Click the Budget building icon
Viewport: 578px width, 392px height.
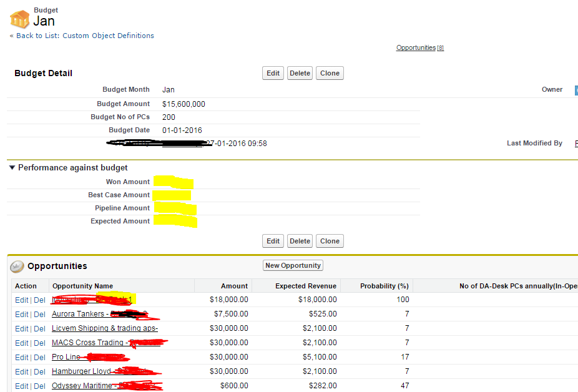click(19, 18)
